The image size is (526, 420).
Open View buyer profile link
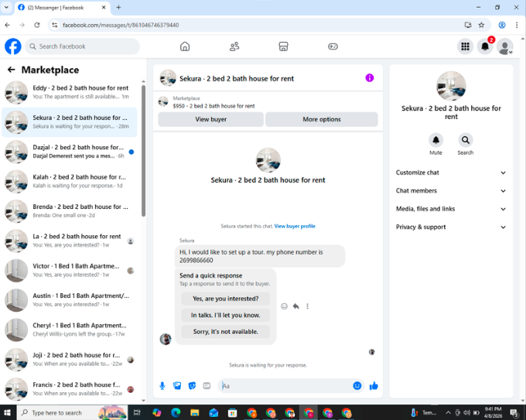pyautogui.click(x=295, y=226)
